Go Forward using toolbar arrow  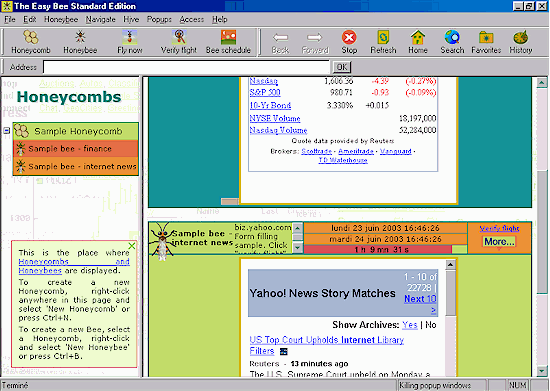pyautogui.click(x=315, y=42)
